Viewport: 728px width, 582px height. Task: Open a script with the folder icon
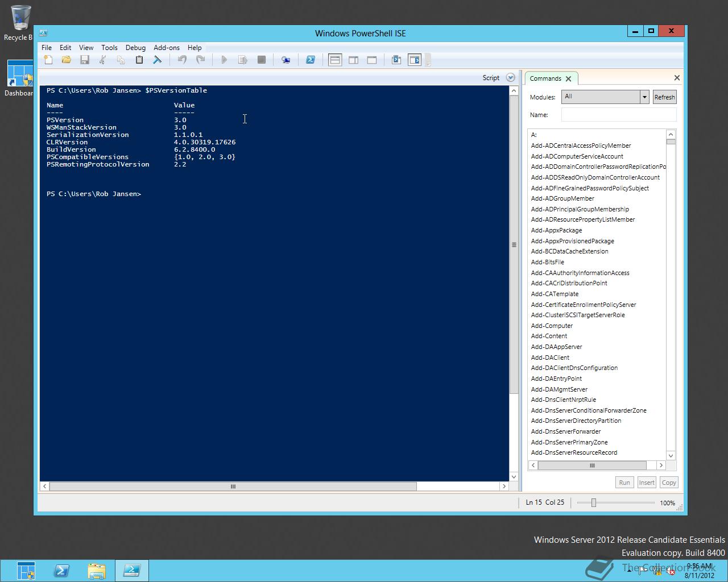click(x=67, y=60)
